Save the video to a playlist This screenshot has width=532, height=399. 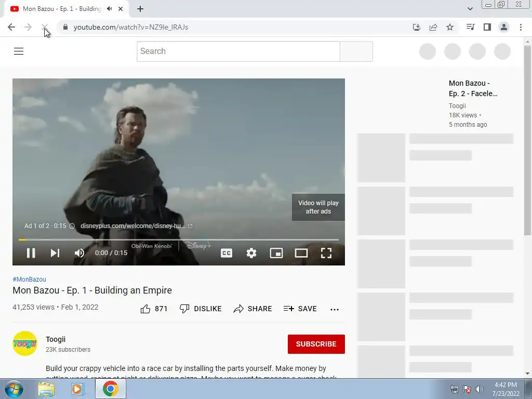[300, 309]
